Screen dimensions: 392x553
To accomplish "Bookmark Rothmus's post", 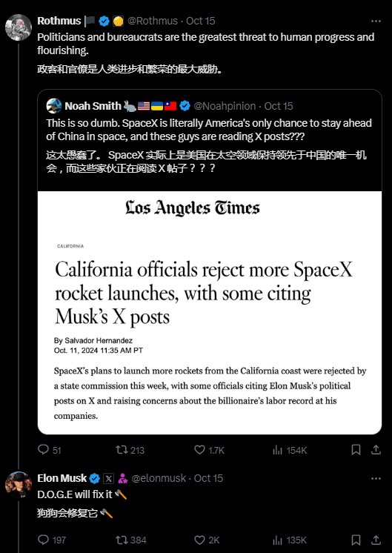I will click(356, 450).
